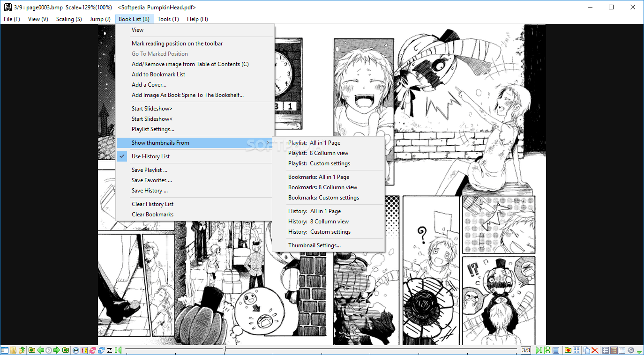Toggle fit-to-width mode with blue arrows icon
Viewport: 644px width, 355px height.
click(75, 350)
